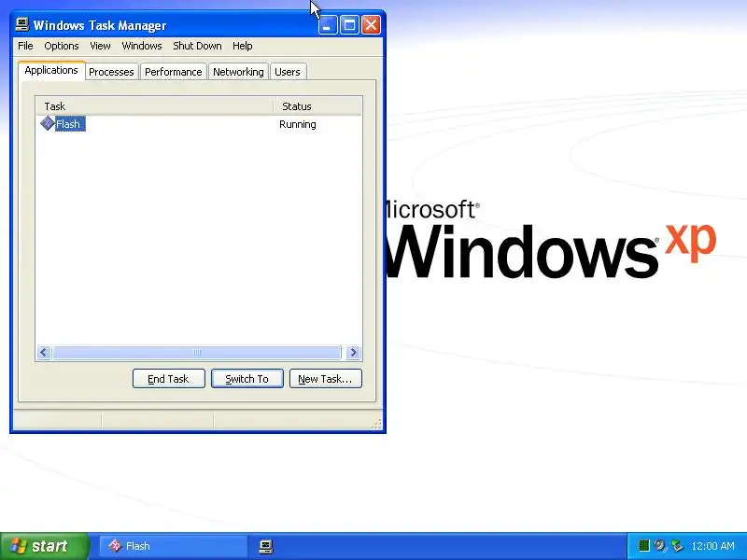
Task: Sort by the Task column header
Action: coord(154,106)
